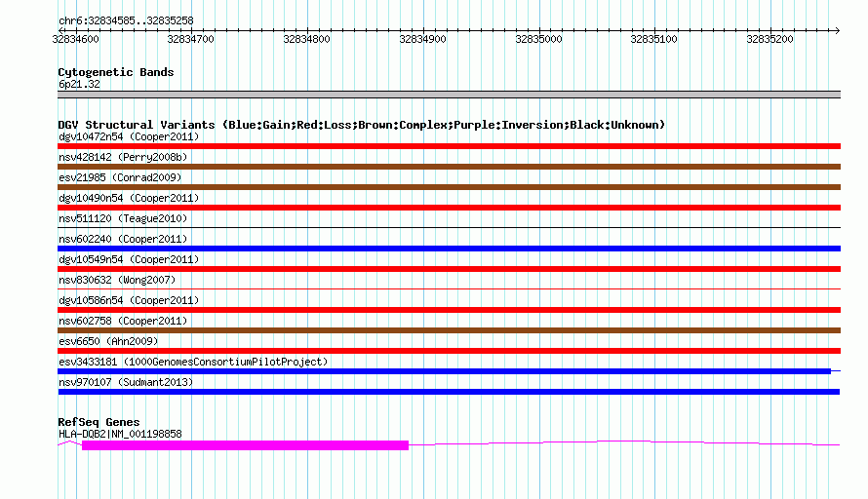Screen dimensions: 868x499
Task: Click the thin red line of nsv830632
Action: (x=449, y=288)
